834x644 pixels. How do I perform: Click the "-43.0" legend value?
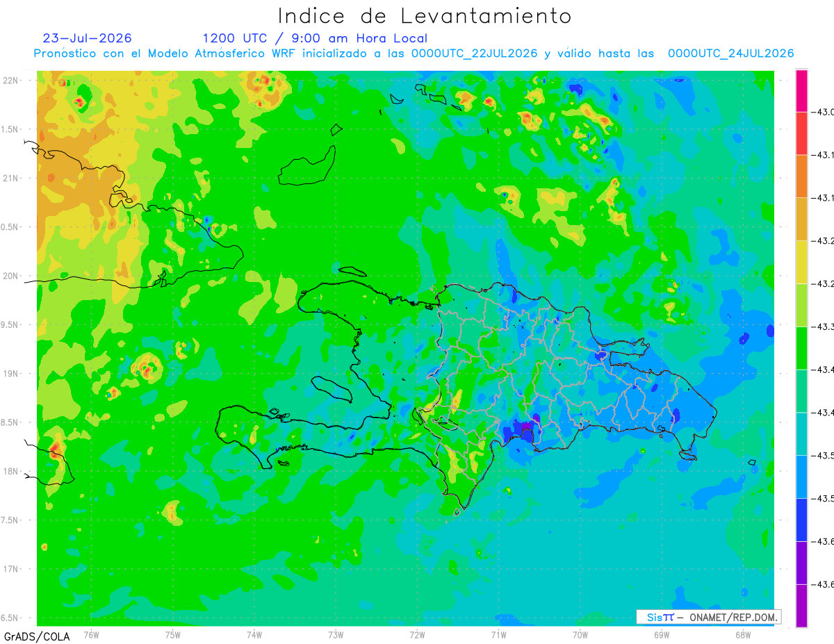tap(824, 112)
